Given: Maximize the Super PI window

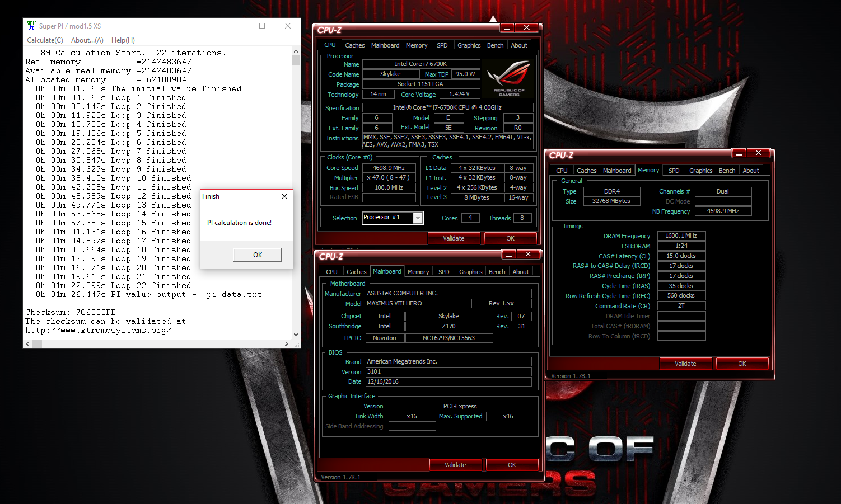Looking at the screenshot, I should coord(262,26).
